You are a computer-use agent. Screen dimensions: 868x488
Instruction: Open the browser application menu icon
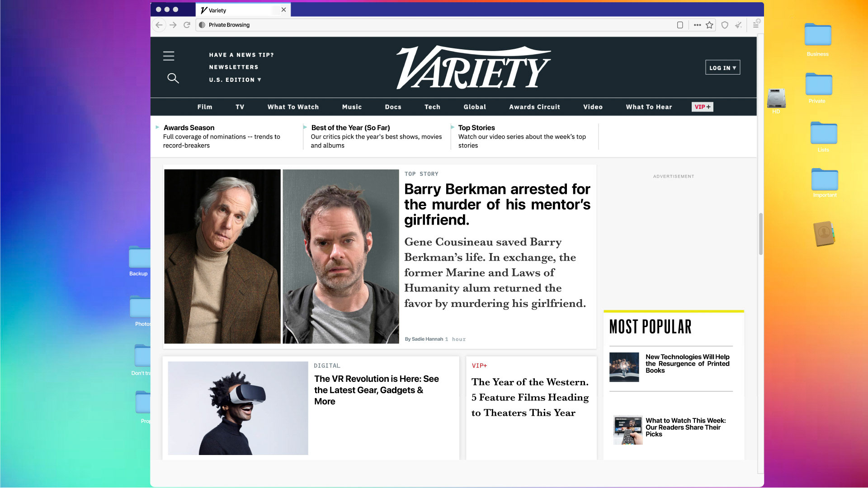(756, 25)
